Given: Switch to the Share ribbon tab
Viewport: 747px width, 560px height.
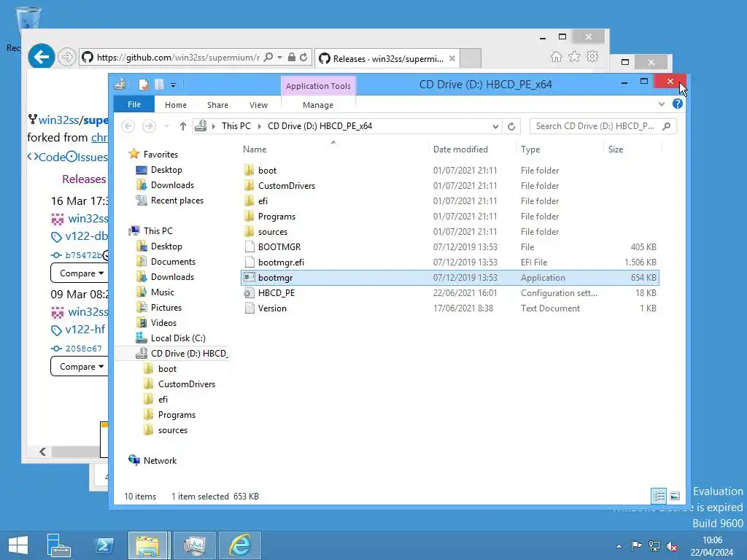Looking at the screenshot, I should (x=217, y=105).
